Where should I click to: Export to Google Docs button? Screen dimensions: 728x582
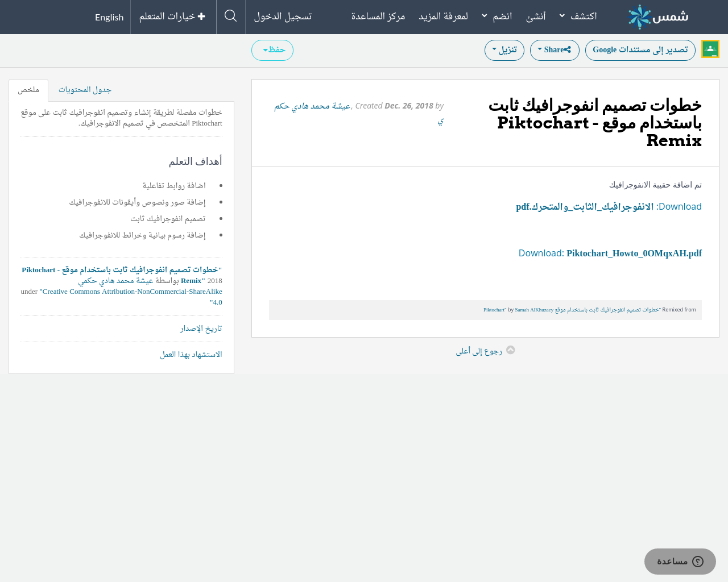click(640, 50)
